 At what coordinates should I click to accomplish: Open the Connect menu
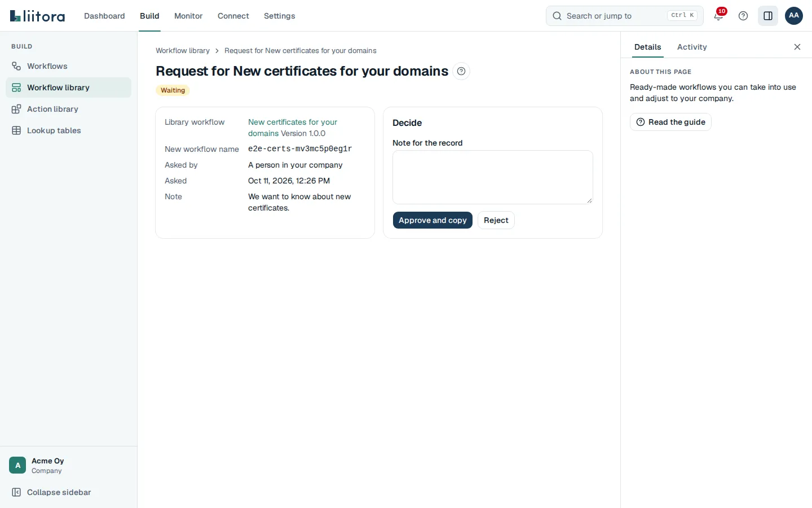pos(233,16)
